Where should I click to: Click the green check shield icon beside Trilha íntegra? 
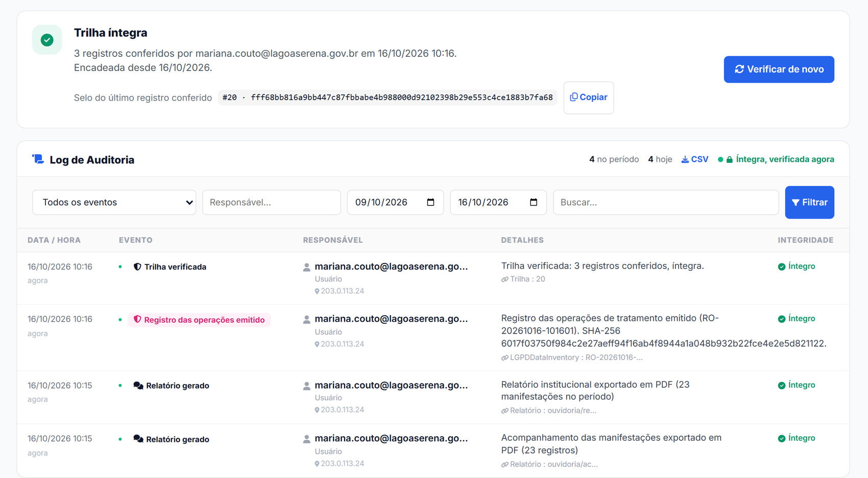click(x=47, y=40)
